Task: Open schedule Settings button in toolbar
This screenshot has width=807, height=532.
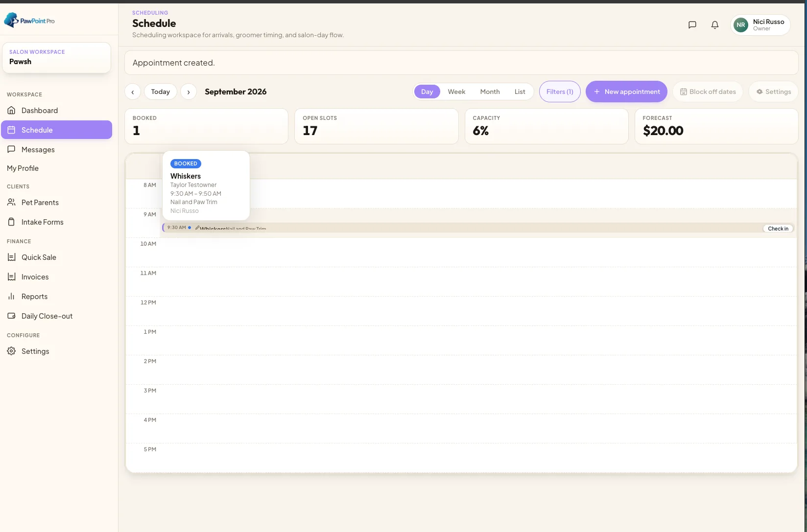Action: click(774, 92)
